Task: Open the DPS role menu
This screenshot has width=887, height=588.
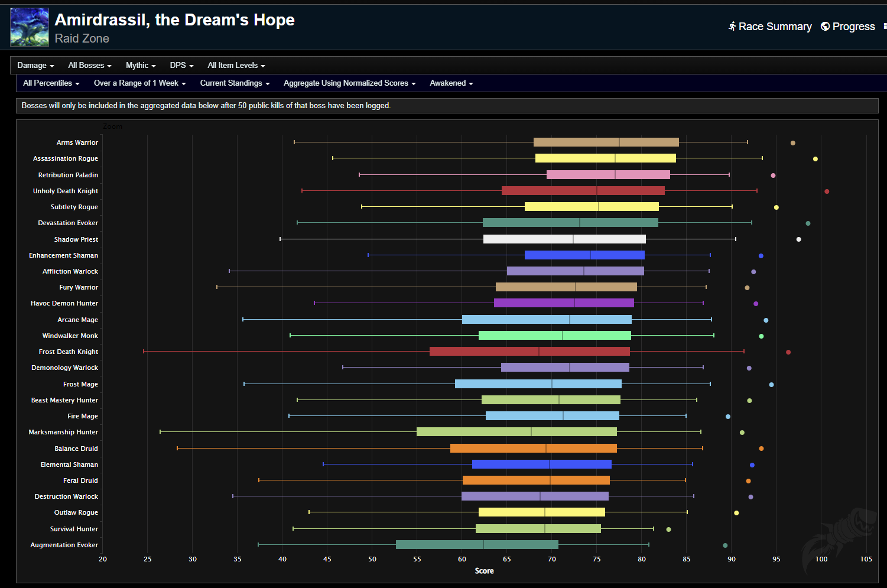Action: click(x=181, y=66)
